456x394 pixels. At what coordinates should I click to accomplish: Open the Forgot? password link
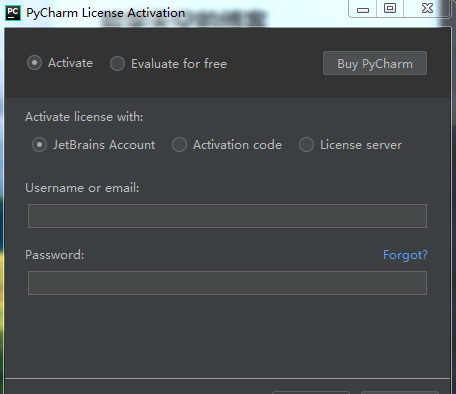pos(405,255)
